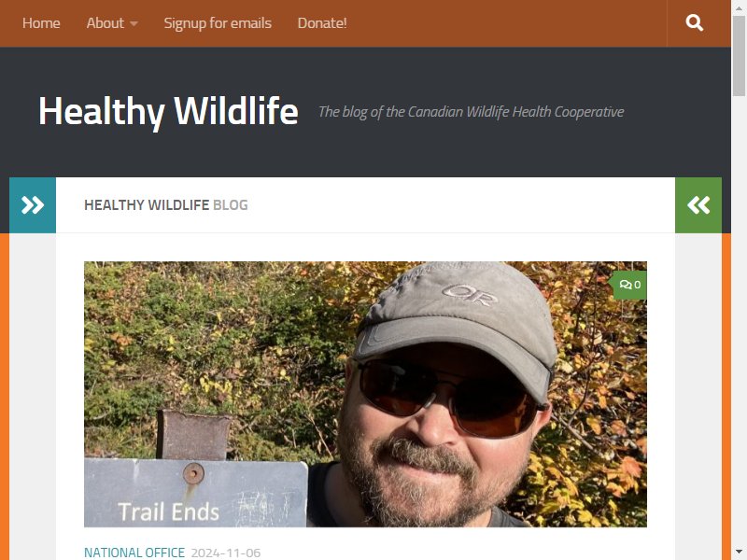Click the vertical scrollbar track below thumb
The height and width of the screenshot is (560, 747).
(x=739, y=319)
